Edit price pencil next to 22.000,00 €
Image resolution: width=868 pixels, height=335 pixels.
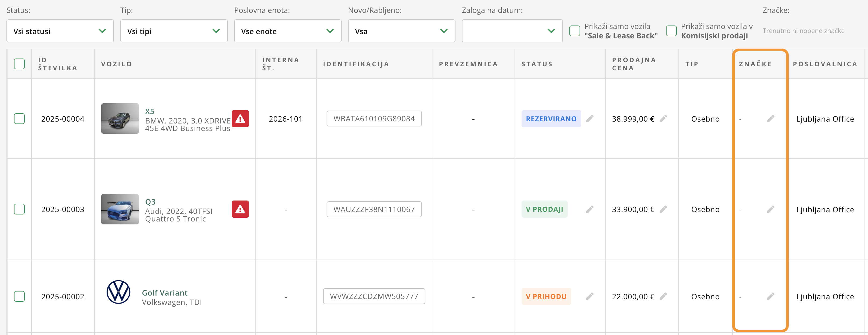(x=663, y=296)
